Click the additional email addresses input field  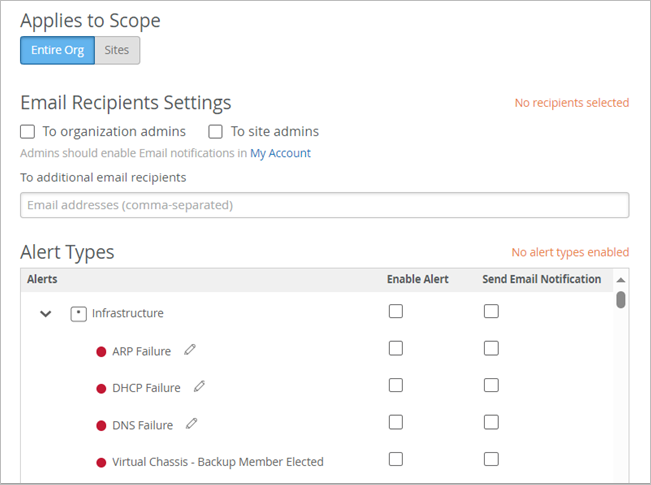pos(324,205)
